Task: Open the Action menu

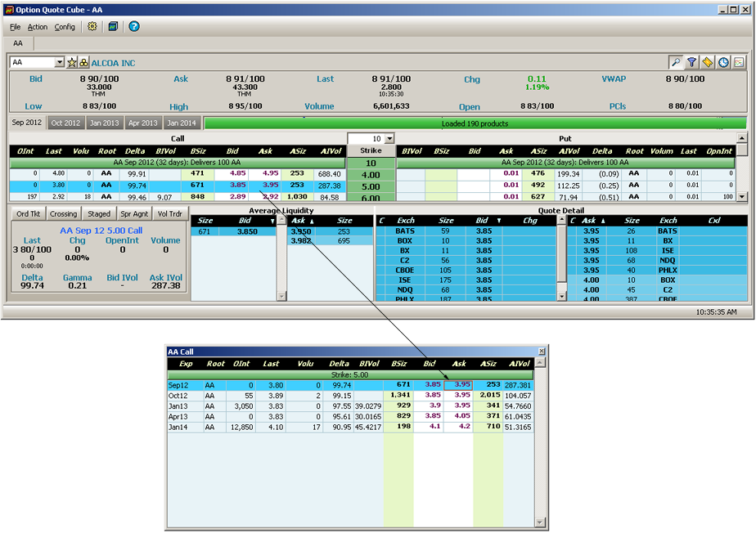Action: pyautogui.click(x=38, y=27)
